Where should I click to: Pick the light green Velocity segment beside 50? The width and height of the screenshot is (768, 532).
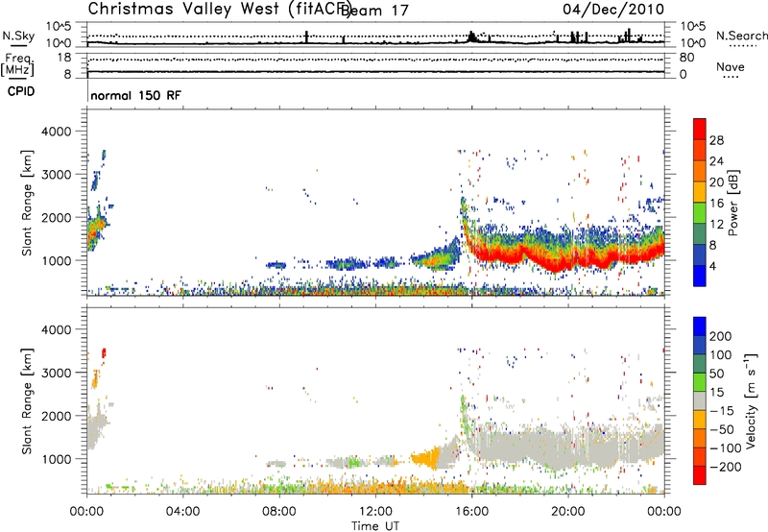coord(700,382)
